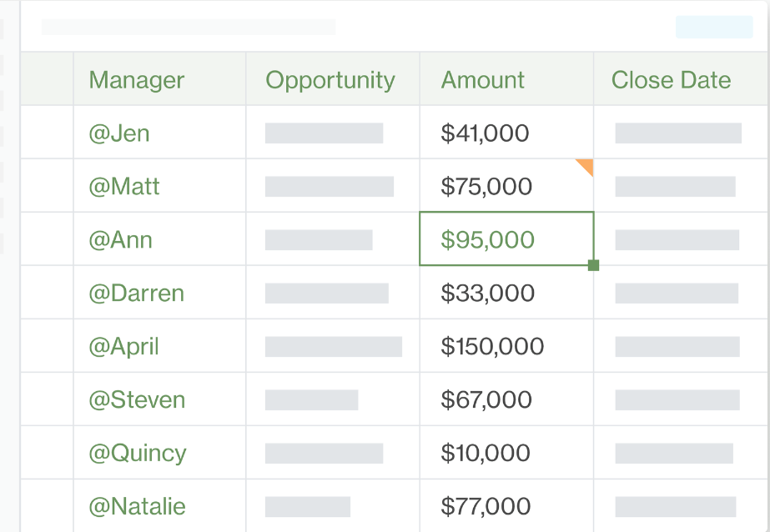Click the @April manager mention
This screenshot has height=532, width=770.
coord(123,347)
